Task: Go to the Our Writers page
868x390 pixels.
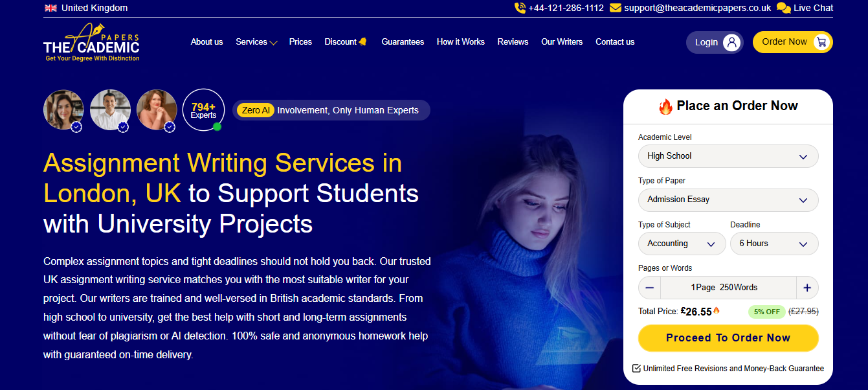Action: 562,41
